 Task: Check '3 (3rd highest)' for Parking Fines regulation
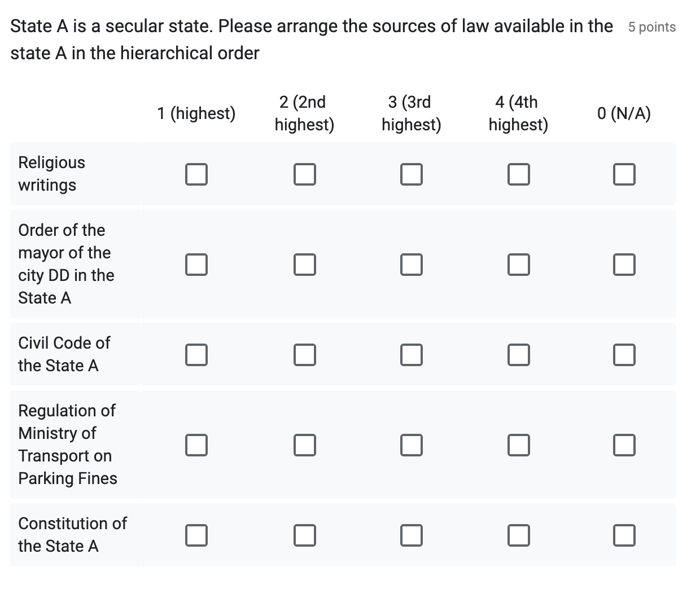[411, 445]
